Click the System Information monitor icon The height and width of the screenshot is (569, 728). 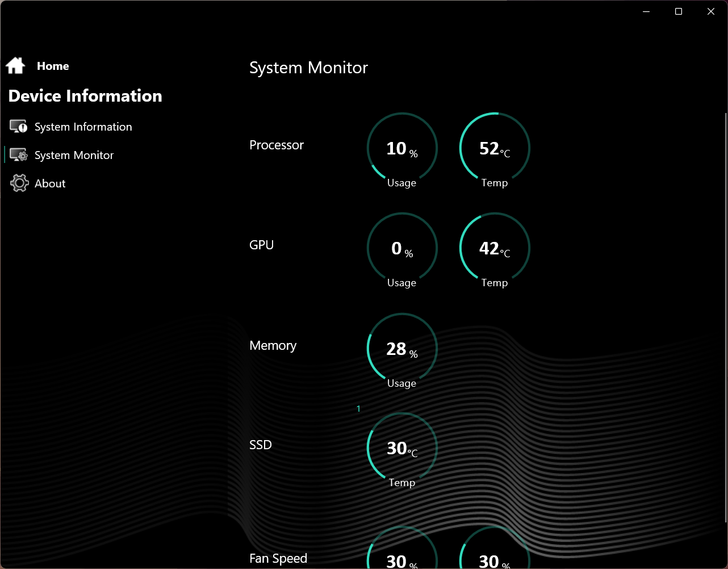click(x=19, y=127)
